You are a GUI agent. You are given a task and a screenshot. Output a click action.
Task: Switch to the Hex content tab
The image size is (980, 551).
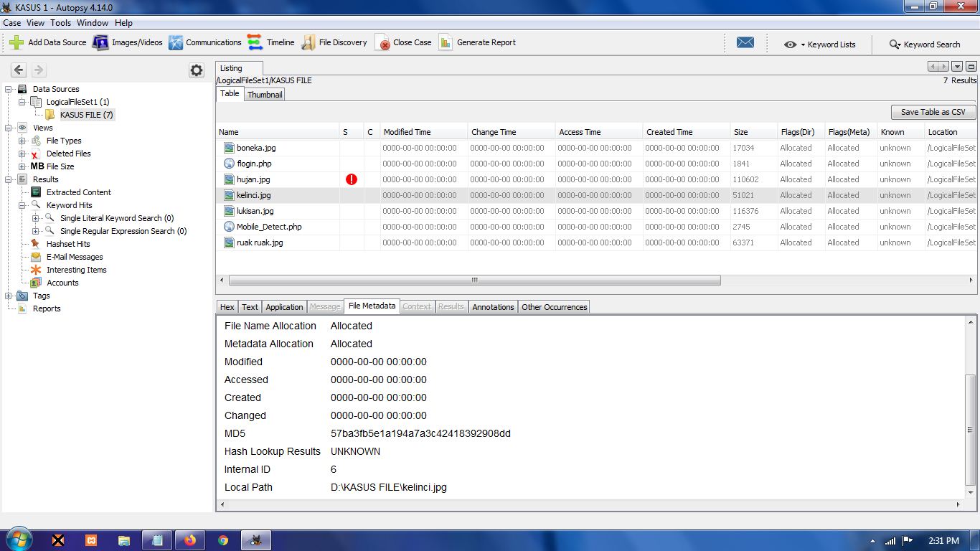pyautogui.click(x=227, y=307)
